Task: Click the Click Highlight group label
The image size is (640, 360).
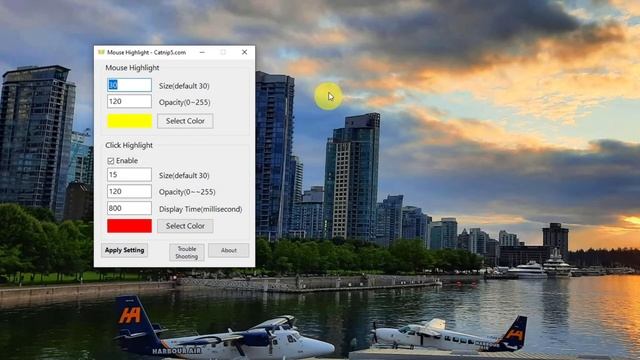Action: [129, 145]
